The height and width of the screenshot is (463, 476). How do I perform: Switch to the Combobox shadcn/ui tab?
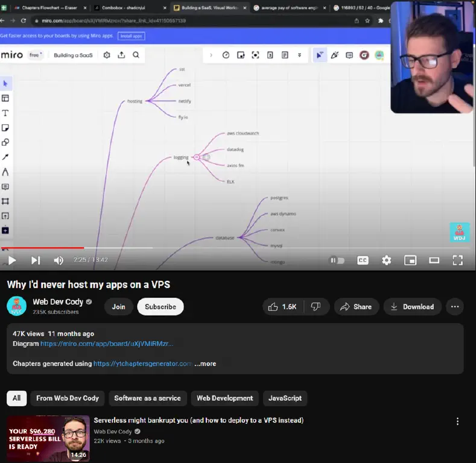(x=124, y=8)
